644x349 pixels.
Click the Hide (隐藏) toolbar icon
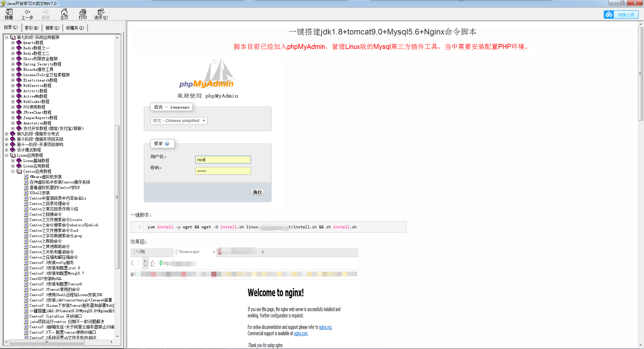[9, 14]
